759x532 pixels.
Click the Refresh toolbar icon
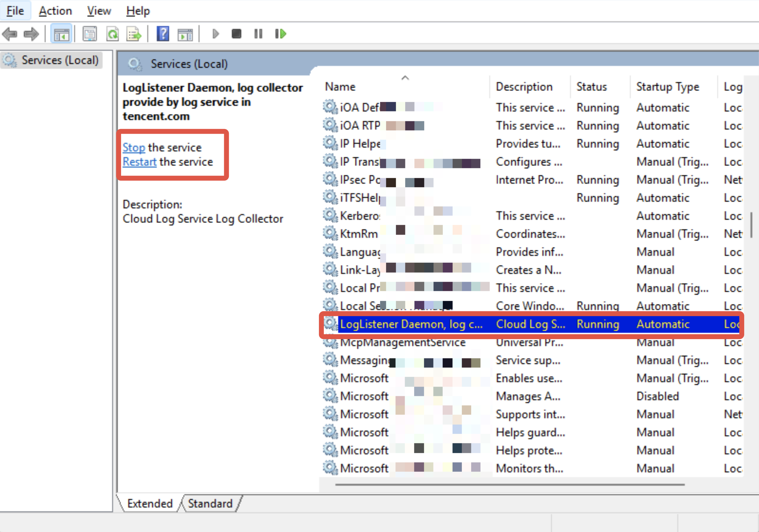112,34
